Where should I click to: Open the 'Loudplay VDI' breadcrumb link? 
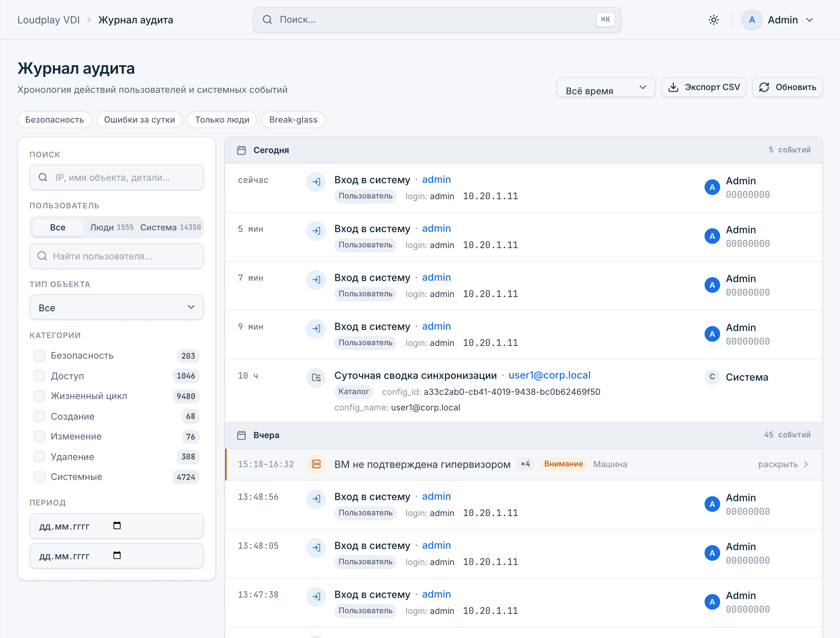(x=49, y=20)
